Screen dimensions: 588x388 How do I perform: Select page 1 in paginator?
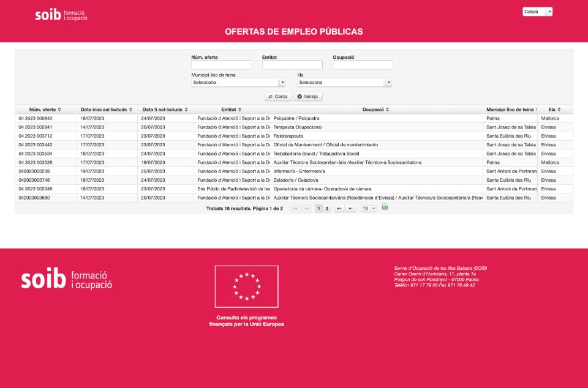[318, 209]
